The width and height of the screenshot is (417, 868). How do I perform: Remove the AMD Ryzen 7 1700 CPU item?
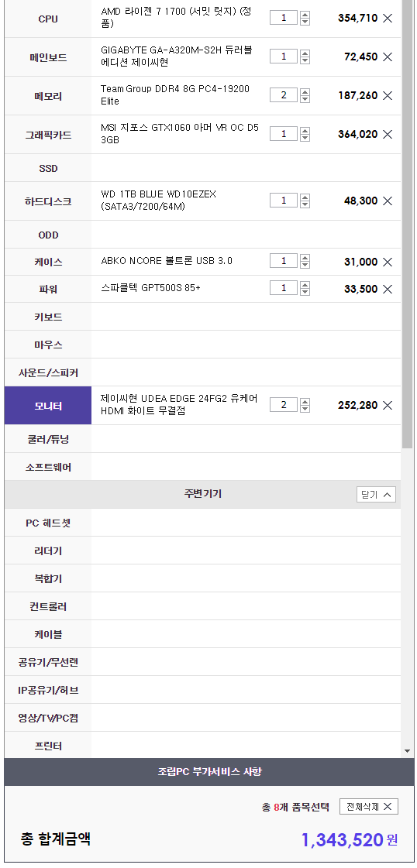click(388, 19)
